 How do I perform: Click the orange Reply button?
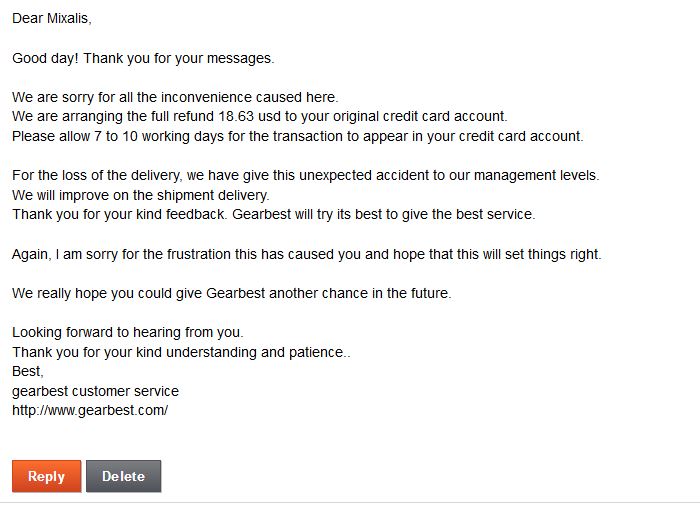(x=46, y=477)
